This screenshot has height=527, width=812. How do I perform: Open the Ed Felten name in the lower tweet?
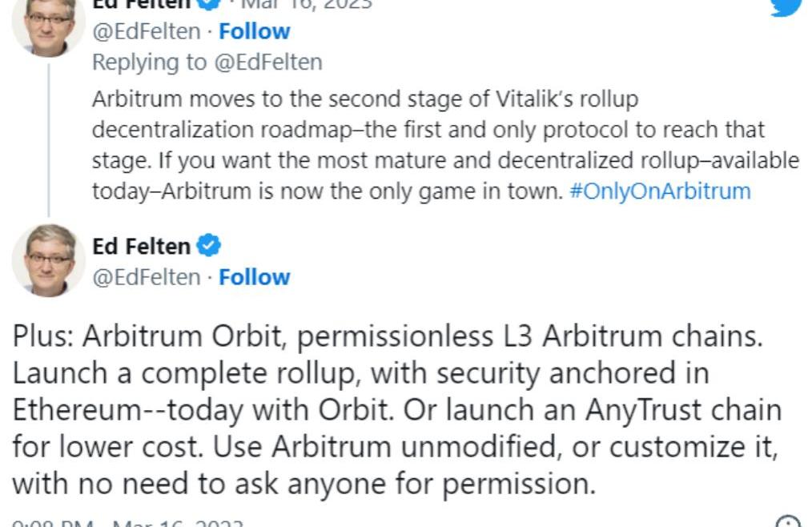pos(142,247)
